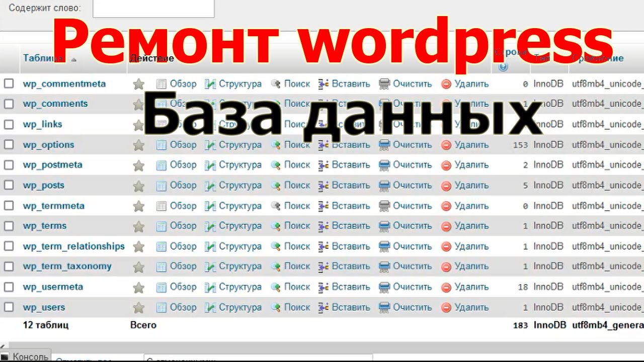This screenshot has height=362, width=644.
Task: Open the Консоль panel button
Action: tap(26, 357)
